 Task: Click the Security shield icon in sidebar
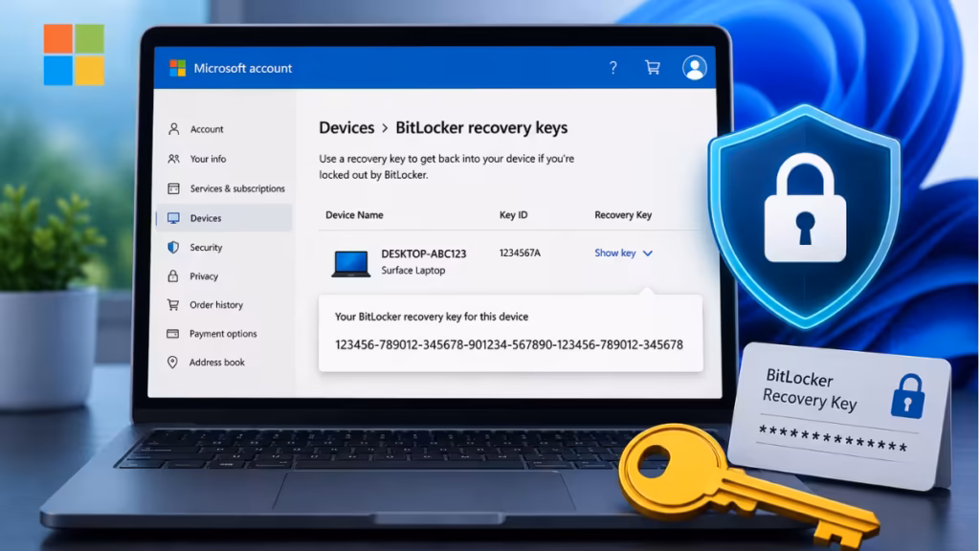point(173,248)
